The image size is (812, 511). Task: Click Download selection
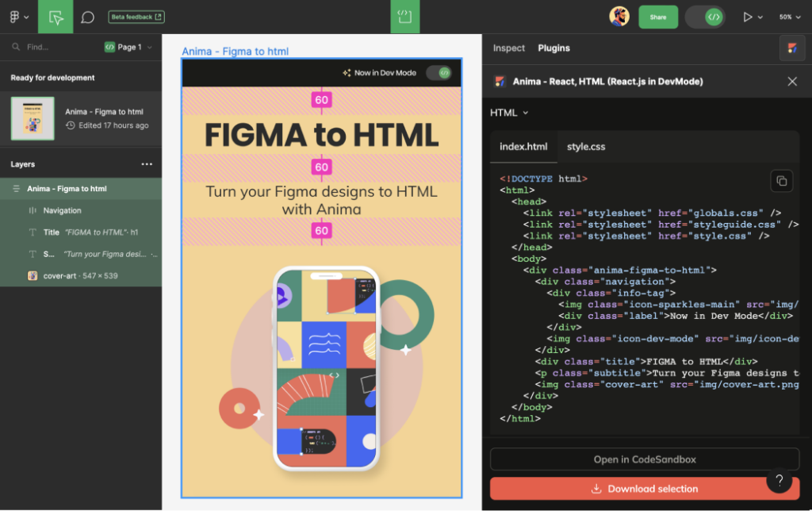click(x=644, y=489)
